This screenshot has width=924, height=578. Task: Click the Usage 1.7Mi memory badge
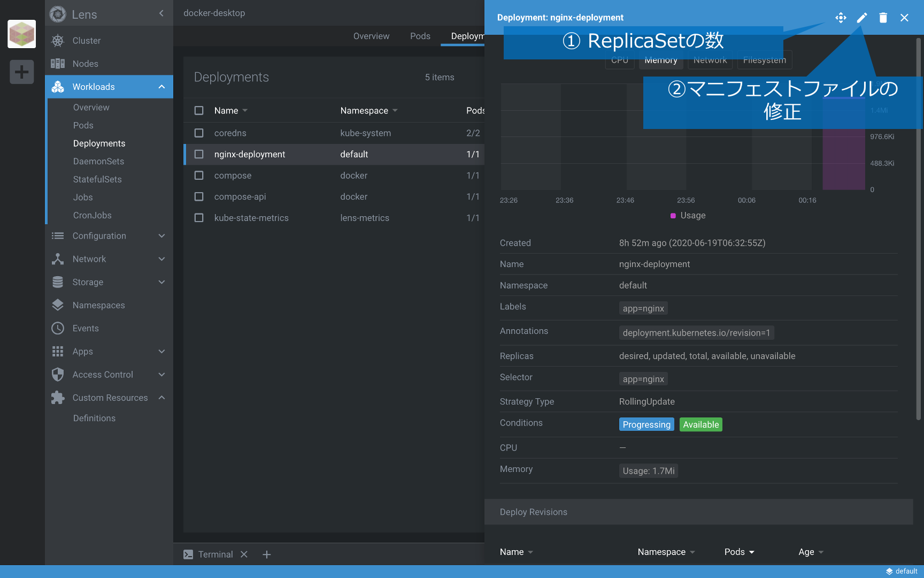point(649,471)
